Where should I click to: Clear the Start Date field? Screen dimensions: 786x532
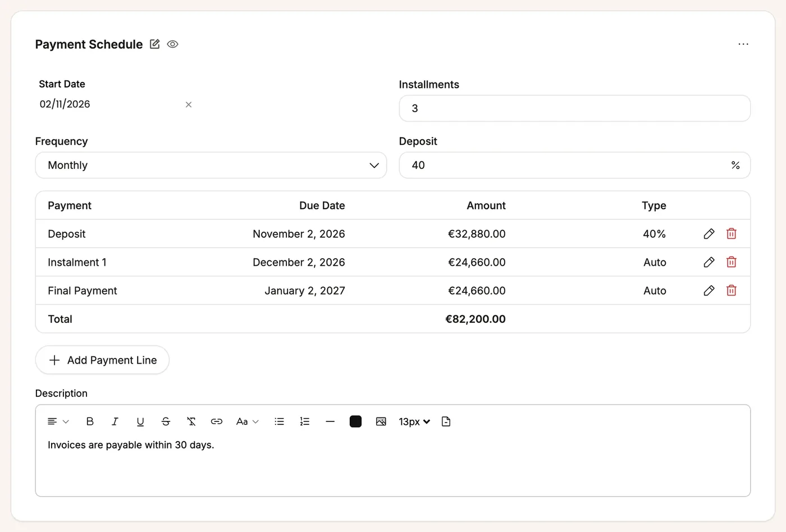tap(189, 104)
